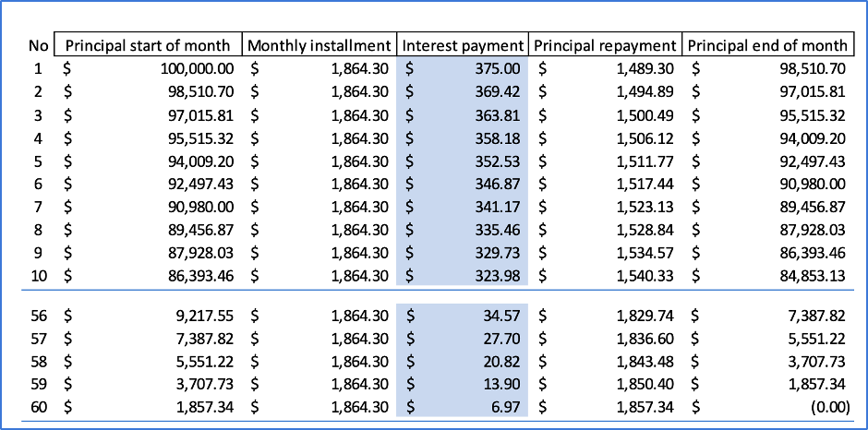Viewport: 868px width, 430px height.
Task: Select the 'Monthly installment' column header
Action: click(319, 45)
